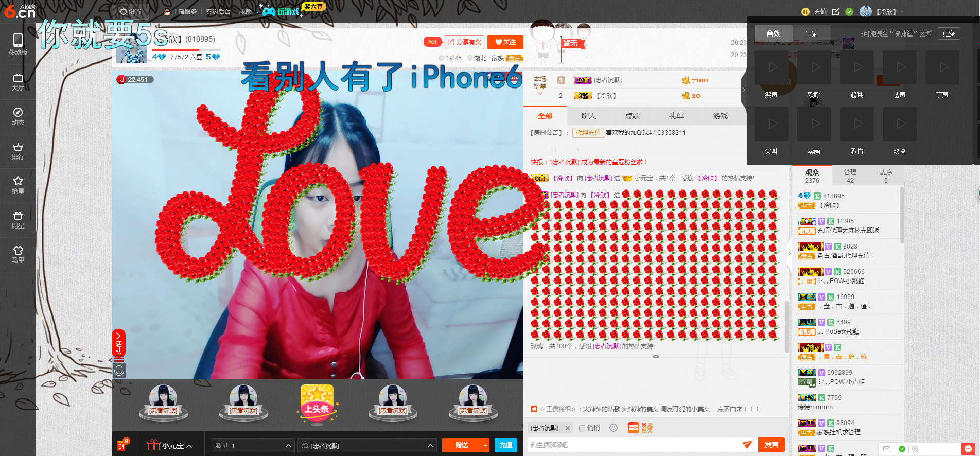Open the emoji smiley picker
The image size is (980, 456).
coord(613,428)
